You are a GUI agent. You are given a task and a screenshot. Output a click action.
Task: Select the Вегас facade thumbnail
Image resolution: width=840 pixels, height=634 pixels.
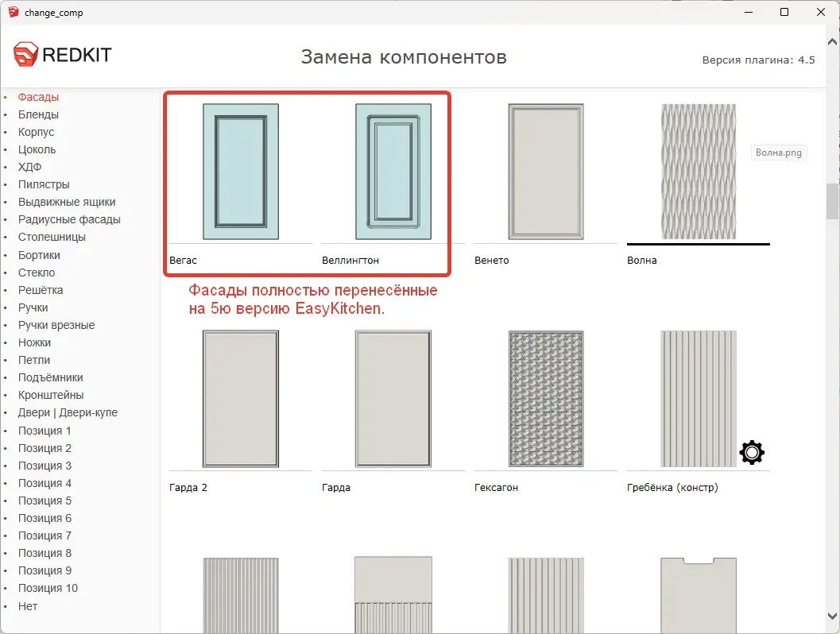[x=239, y=171]
